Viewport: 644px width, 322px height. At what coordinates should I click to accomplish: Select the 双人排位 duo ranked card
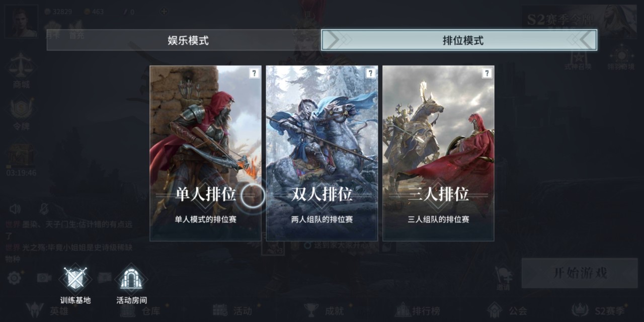click(322, 153)
